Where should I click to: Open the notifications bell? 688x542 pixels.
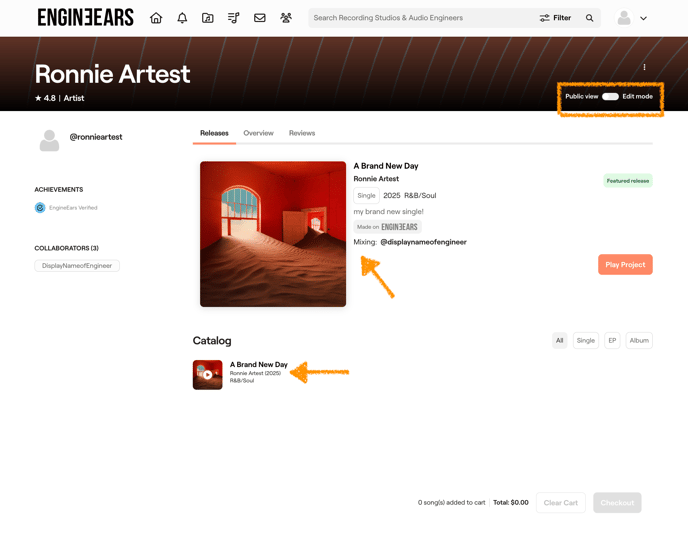click(x=182, y=18)
